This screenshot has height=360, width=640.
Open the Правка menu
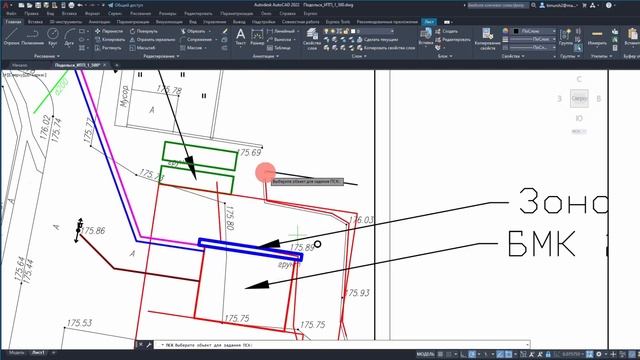31,13
